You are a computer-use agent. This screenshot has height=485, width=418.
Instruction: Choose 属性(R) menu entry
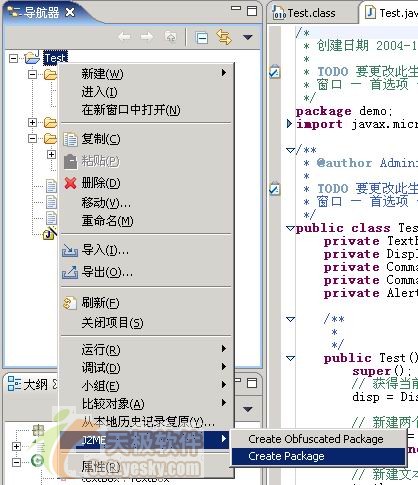click(146, 467)
